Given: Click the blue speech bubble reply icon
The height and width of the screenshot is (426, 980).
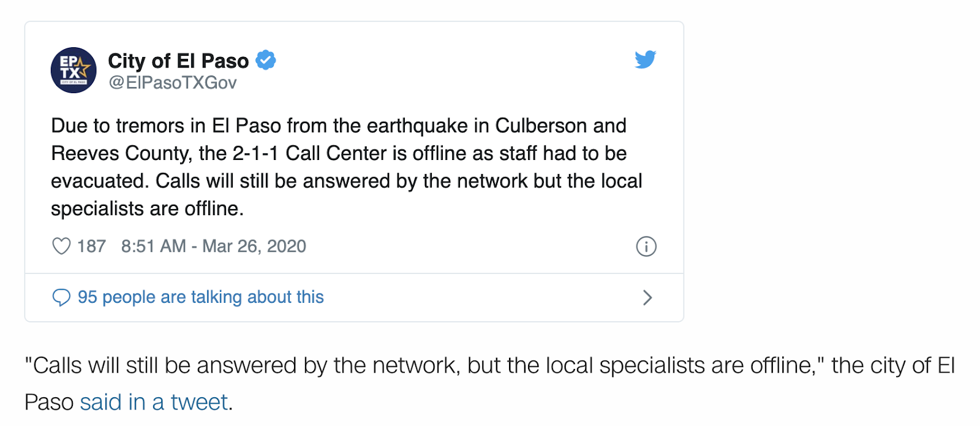Looking at the screenshot, I should pos(61,297).
